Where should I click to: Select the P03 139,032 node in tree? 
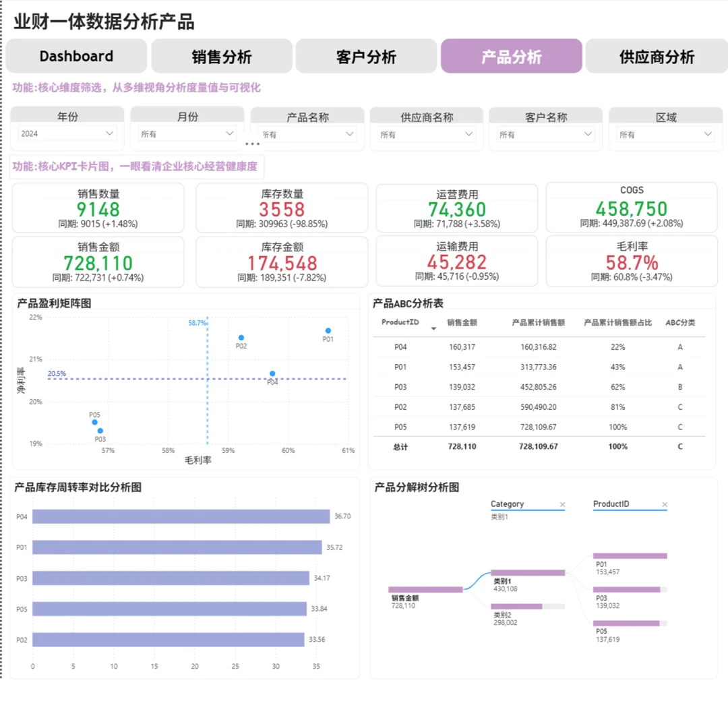point(630,590)
